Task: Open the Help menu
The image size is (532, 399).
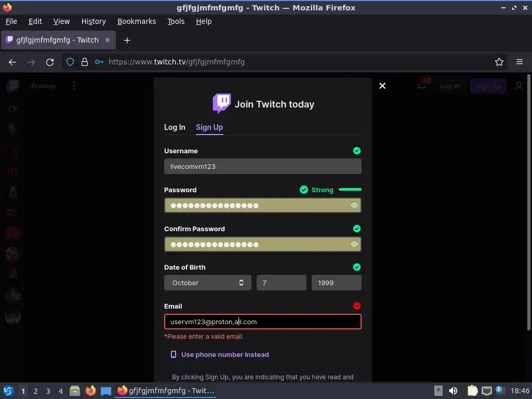Action: click(x=204, y=21)
